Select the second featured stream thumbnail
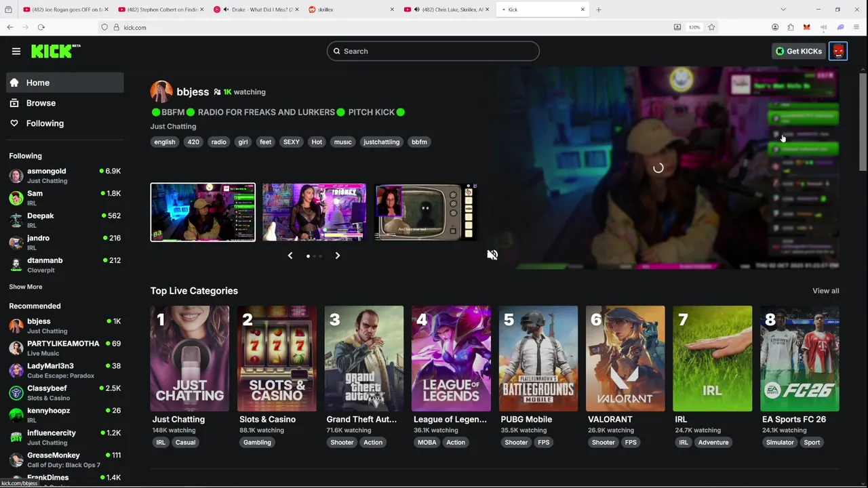The height and width of the screenshot is (488, 868). [x=314, y=212]
